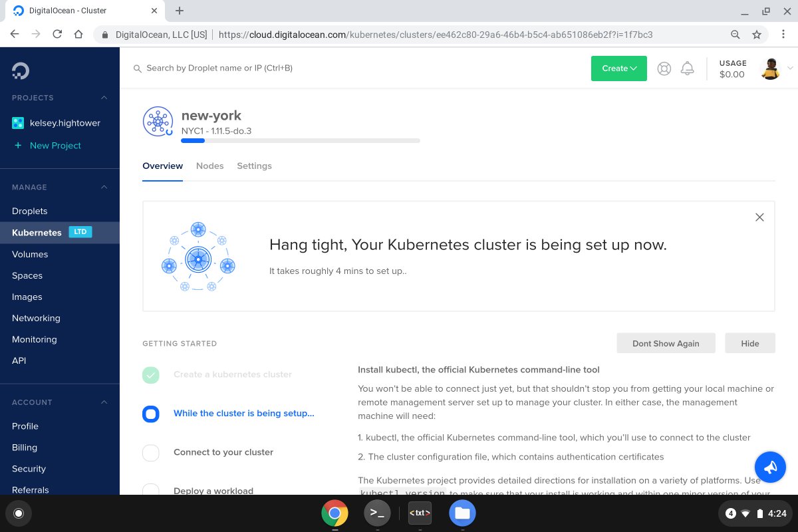
Task: Open Text editor app from shelf
Action: pos(420,513)
